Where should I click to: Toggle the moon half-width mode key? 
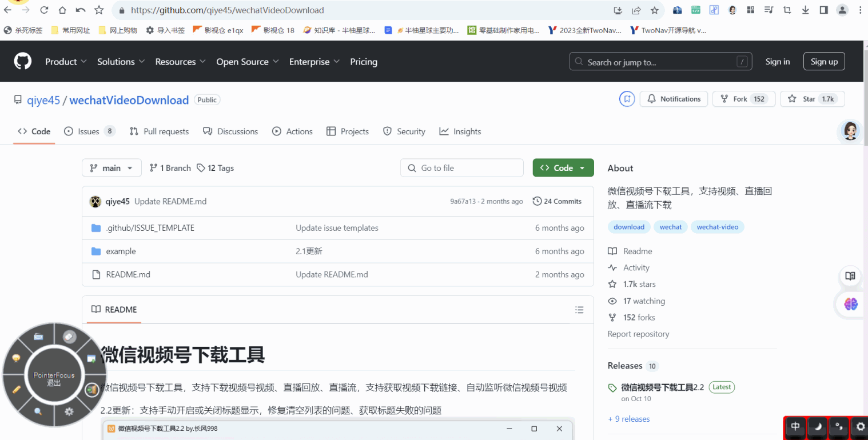(x=818, y=427)
